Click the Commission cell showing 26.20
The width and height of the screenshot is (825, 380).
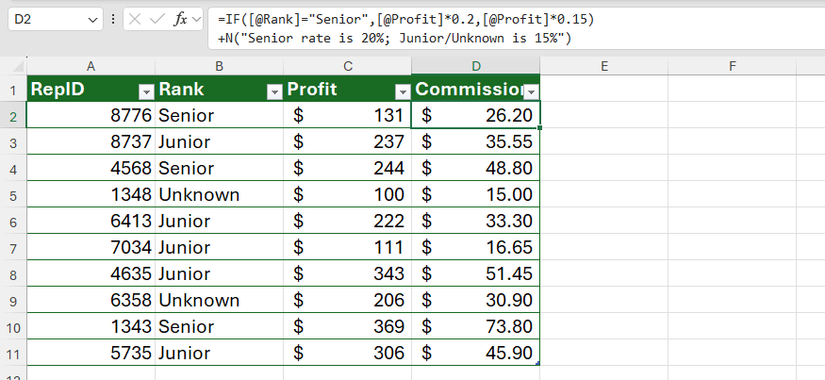[x=476, y=115]
